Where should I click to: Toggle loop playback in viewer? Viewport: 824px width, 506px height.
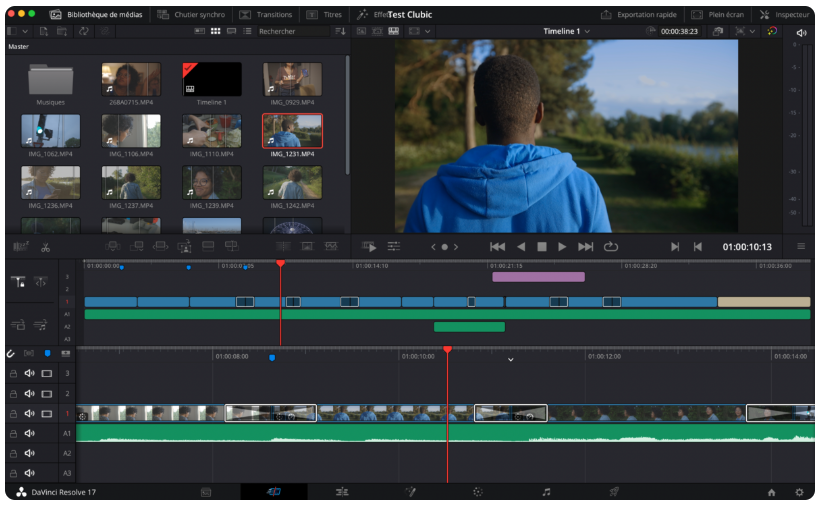click(x=611, y=247)
